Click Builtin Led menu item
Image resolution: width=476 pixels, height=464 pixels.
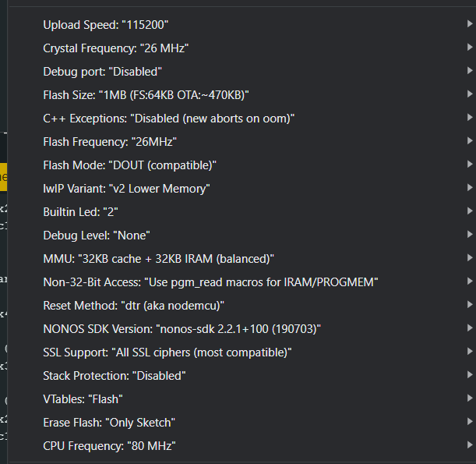[x=242, y=212]
